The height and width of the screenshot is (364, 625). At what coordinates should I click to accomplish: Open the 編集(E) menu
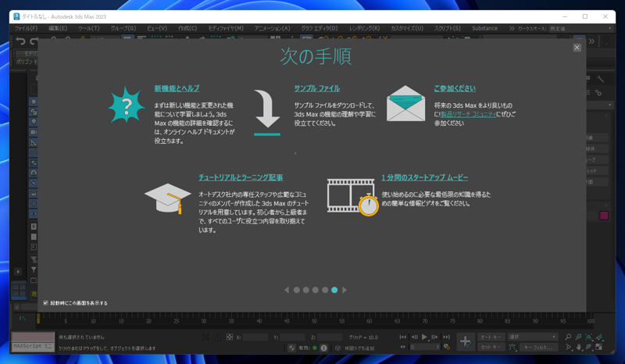point(58,28)
